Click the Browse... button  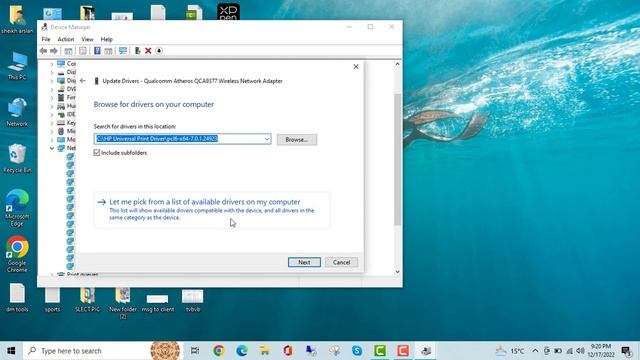pyautogui.click(x=297, y=140)
